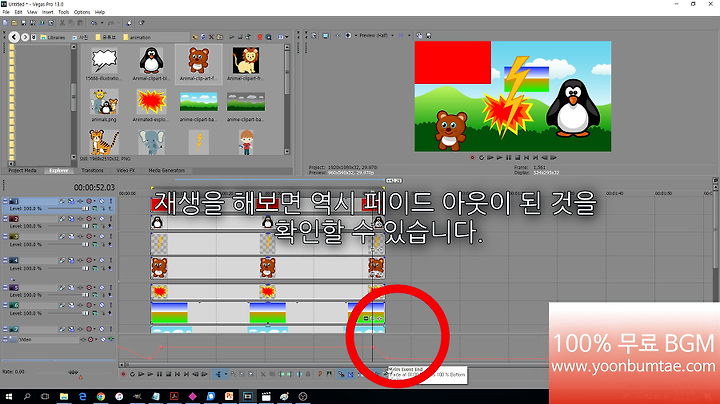Open the Preview (Half) quality dropdown

(x=393, y=35)
